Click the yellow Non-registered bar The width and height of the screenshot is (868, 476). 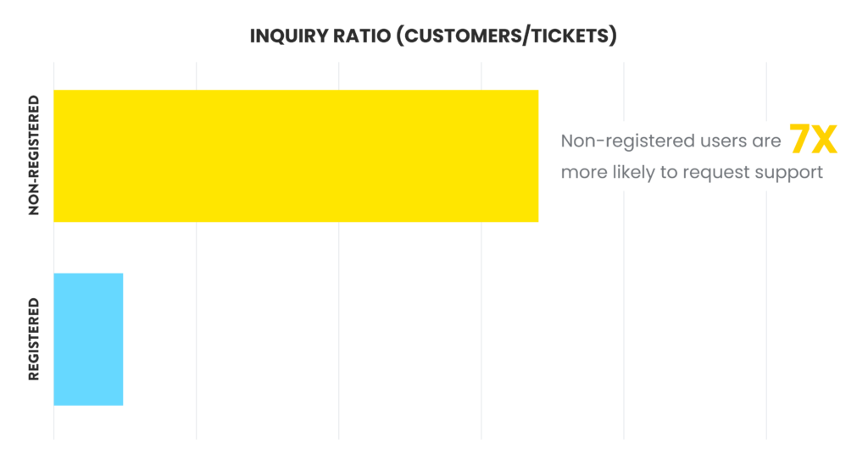pyautogui.click(x=296, y=156)
